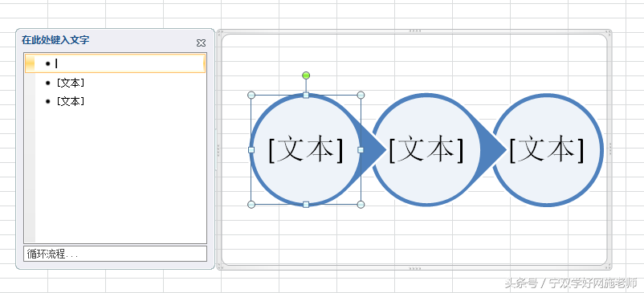The image size is (644, 293).
Task: Select the selected leftmost [文本] circle shape
Action: 306,150
